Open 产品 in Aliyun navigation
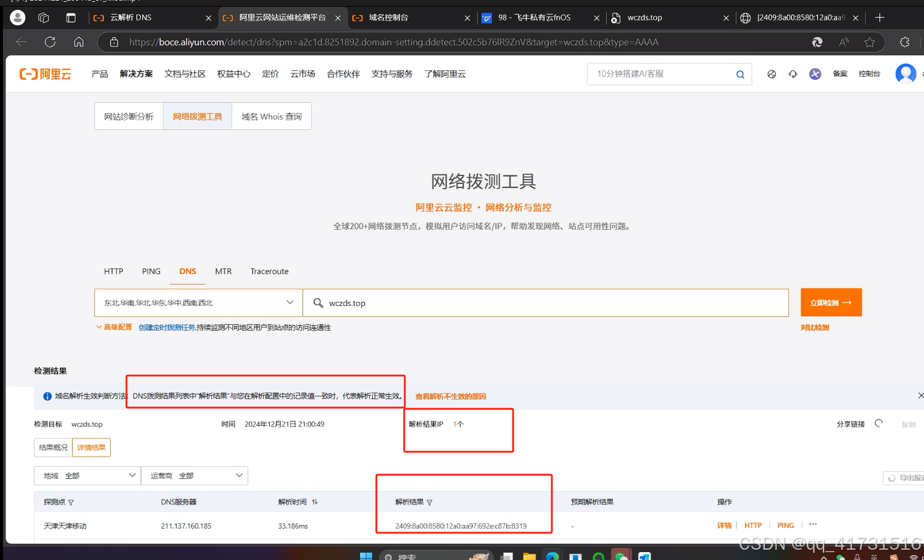This screenshot has height=560, width=924. [99, 74]
